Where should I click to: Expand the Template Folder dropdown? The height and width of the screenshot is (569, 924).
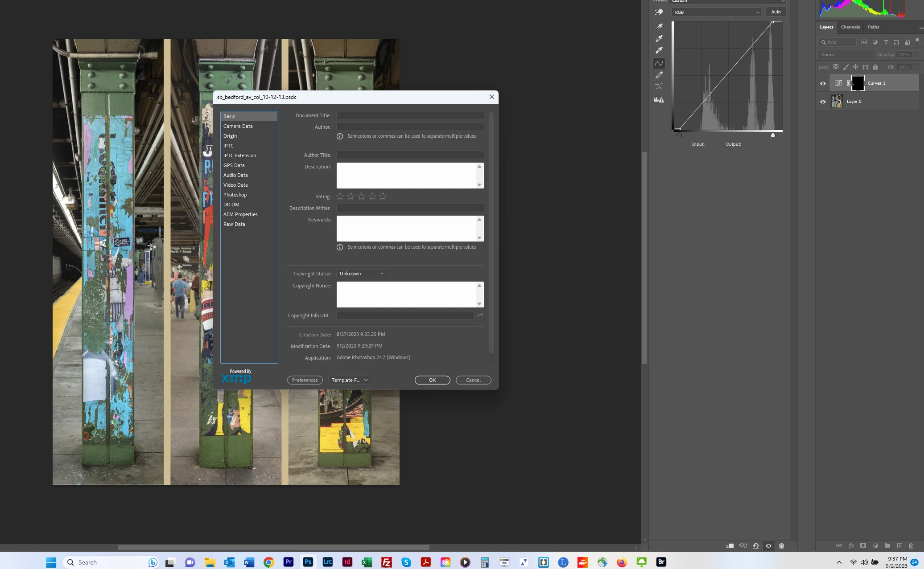click(349, 380)
